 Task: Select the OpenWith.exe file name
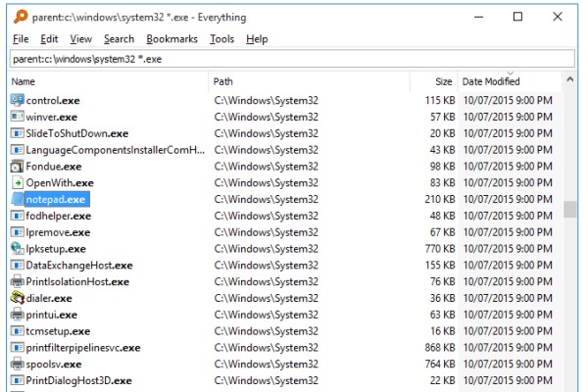point(60,183)
